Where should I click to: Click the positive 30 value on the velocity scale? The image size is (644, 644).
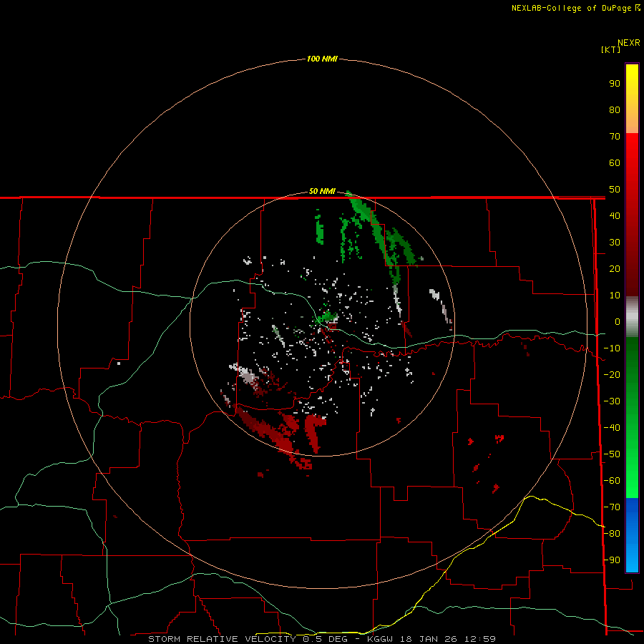point(615,243)
